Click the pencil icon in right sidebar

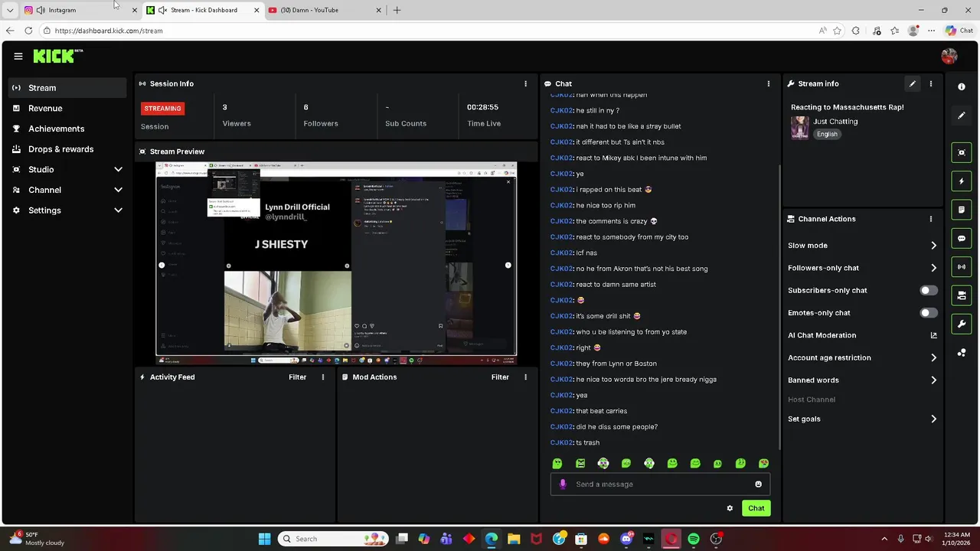962,116
